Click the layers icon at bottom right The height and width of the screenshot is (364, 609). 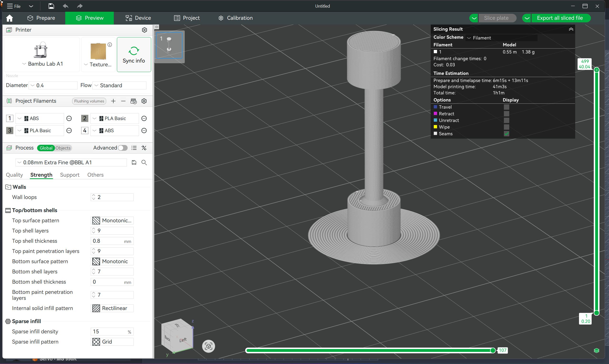click(x=596, y=350)
